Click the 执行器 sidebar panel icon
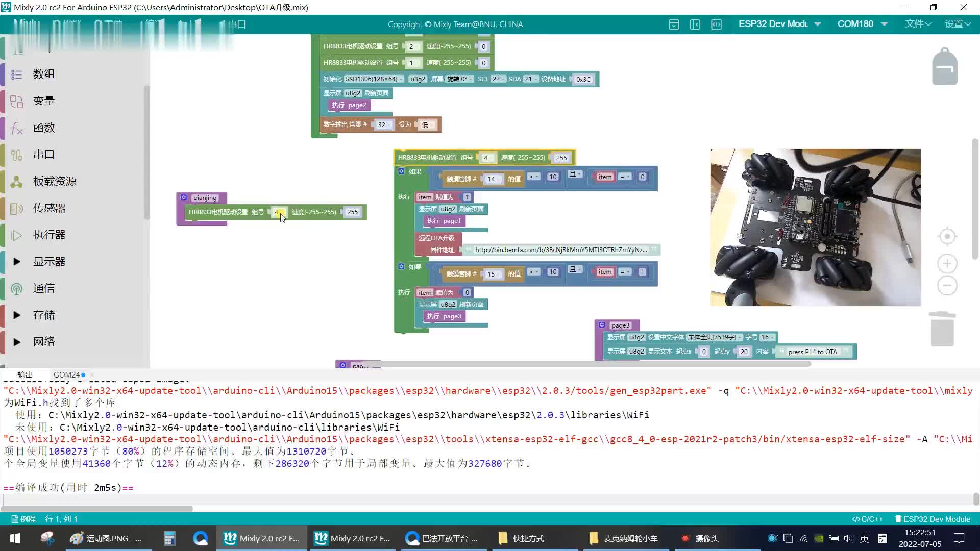 [x=17, y=235]
